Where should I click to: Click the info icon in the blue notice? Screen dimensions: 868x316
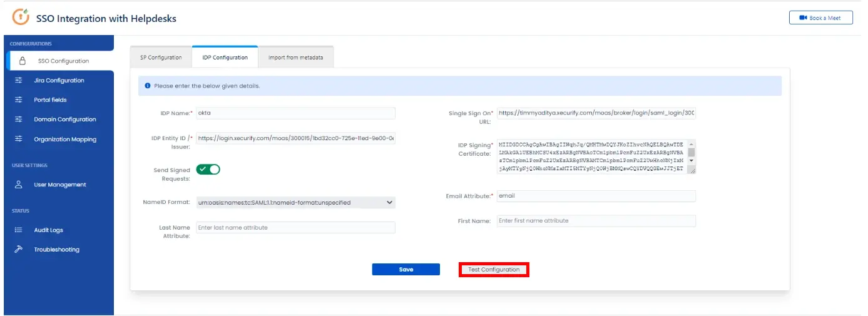click(x=148, y=86)
